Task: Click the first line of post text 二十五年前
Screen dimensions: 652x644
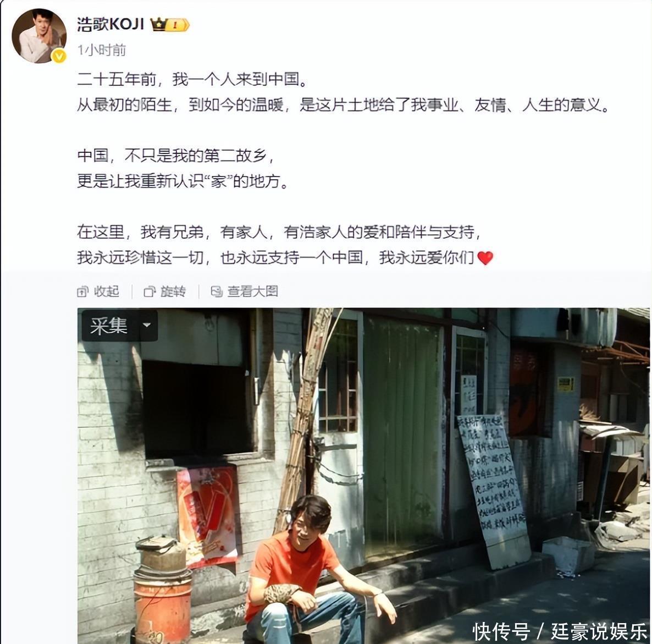Action: tap(192, 79)
